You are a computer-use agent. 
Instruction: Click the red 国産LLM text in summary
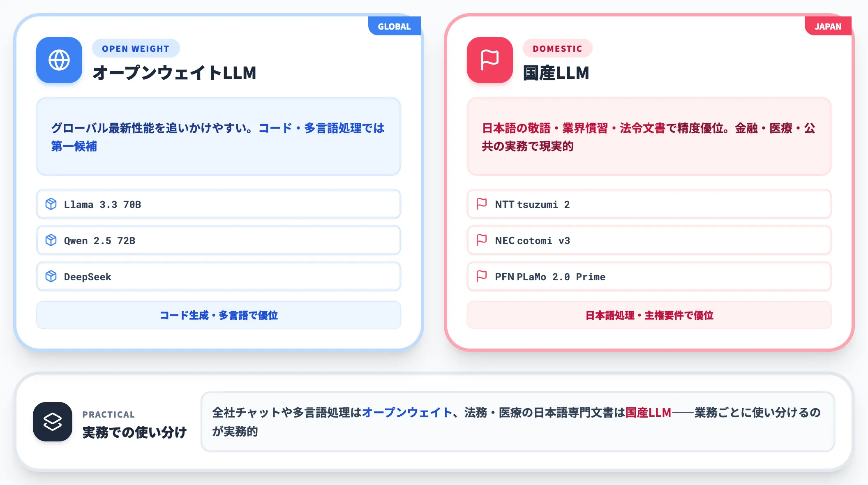648,412
